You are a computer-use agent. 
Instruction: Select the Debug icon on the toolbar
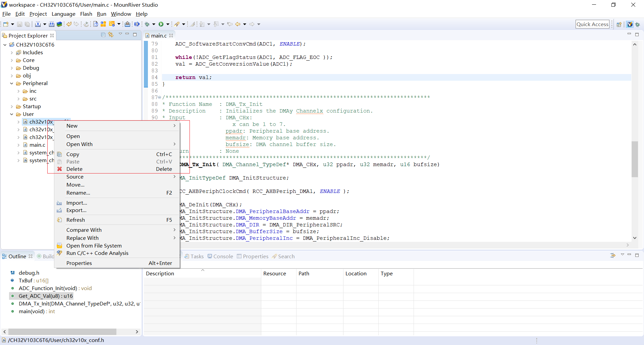[148, 24]
